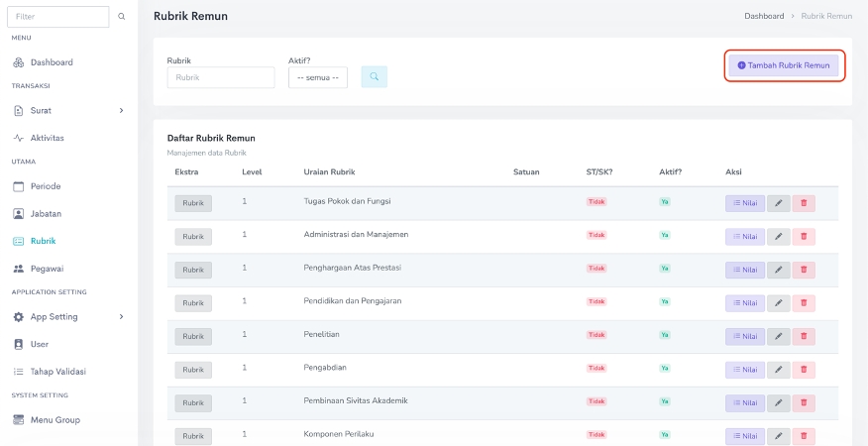The image size is (868, 446).
Task: Go to Pegawai in the sidebar
Action: click(49, 269)
